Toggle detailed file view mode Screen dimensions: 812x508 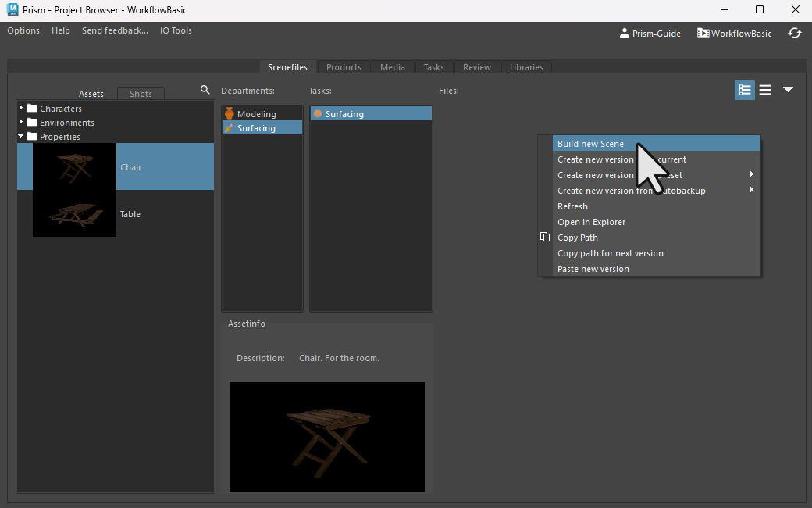click(x=744, y=90)
